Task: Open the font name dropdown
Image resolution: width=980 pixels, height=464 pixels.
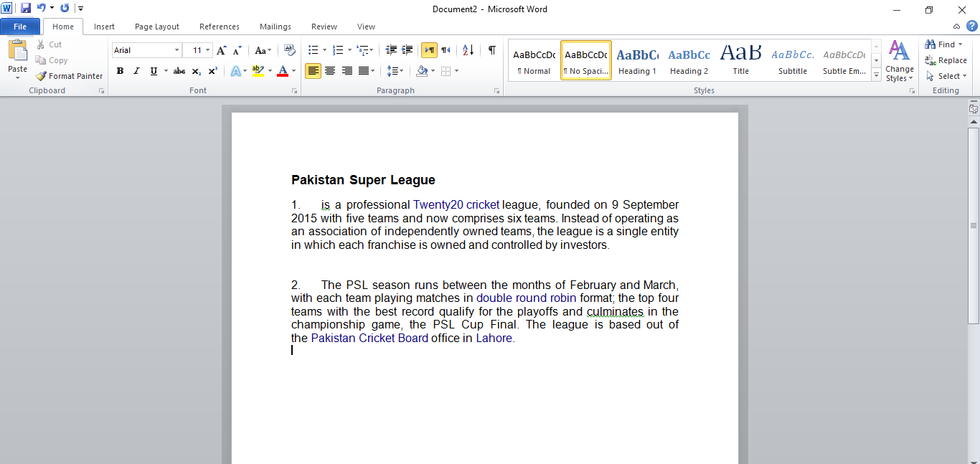Action: click(x=176, y=49)
